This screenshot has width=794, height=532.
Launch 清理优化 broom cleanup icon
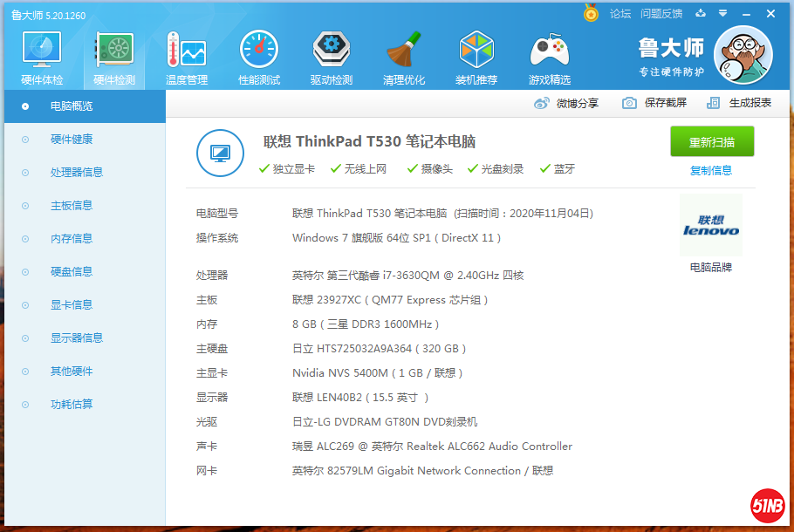[x=404, y=55]
